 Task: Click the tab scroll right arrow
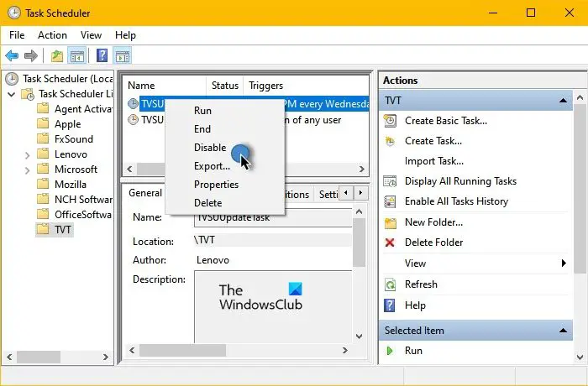(x=360, y=193)
